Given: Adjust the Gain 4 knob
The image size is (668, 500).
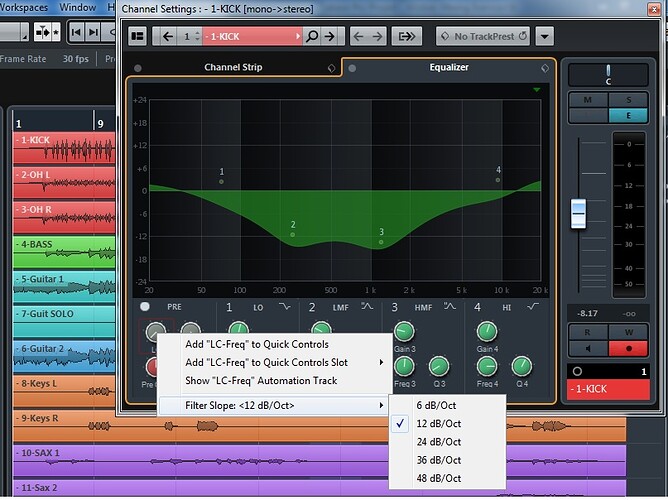Looking at the screenshot, I should click(x=487, y=332).
